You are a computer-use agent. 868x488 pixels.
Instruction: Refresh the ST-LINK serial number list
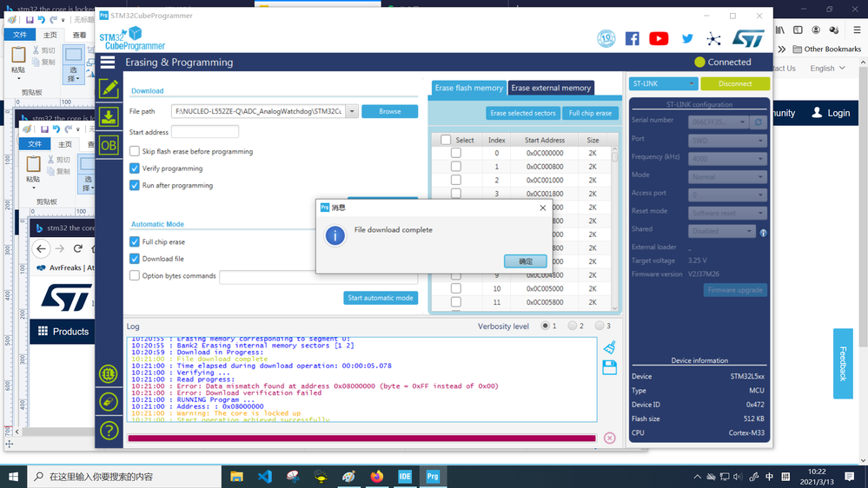point(759,122)
